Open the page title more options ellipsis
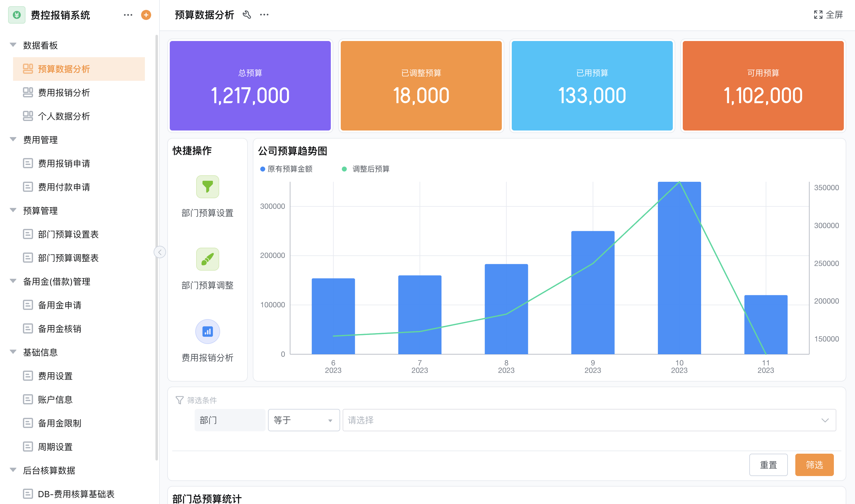 coord(264,15)
